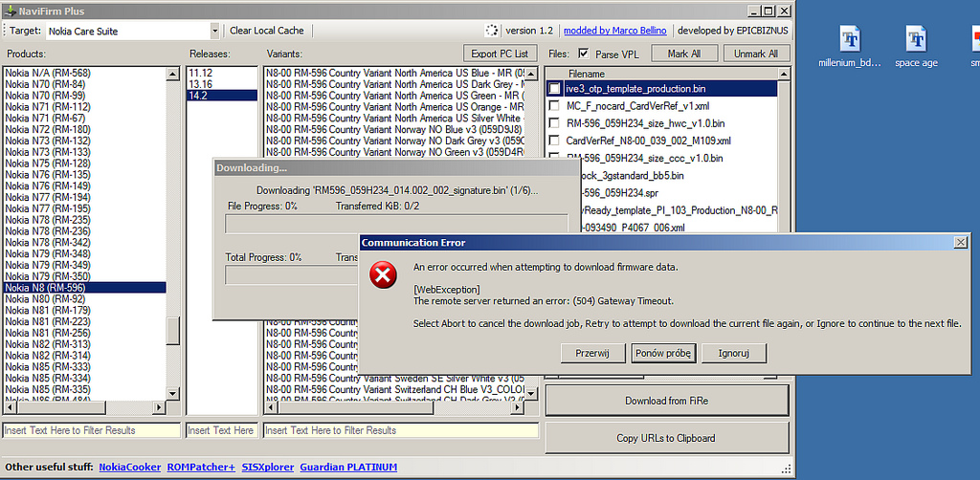Screen dimensions: 980x480
Task: Check the RM-596_059H234_size_ccc_v1.0.bin checkbox
Action: click(554, 158)
